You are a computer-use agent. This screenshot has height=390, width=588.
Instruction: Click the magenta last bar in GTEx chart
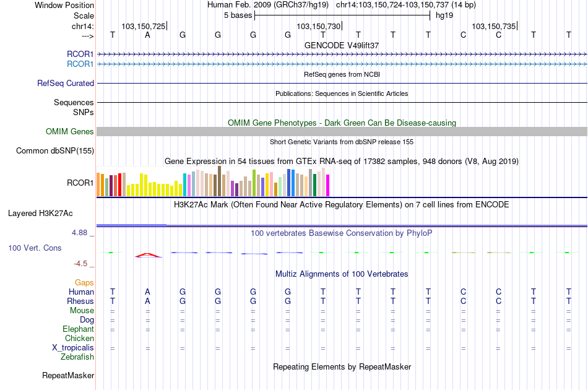[x=328, y=186]
